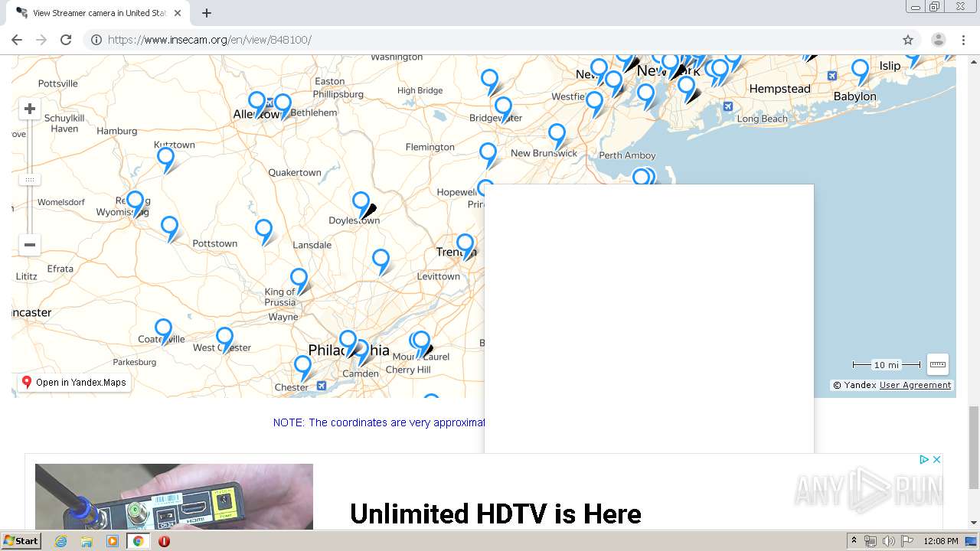Open the Windows Start menu
The image size is (980, 551).
click(21, 541)
